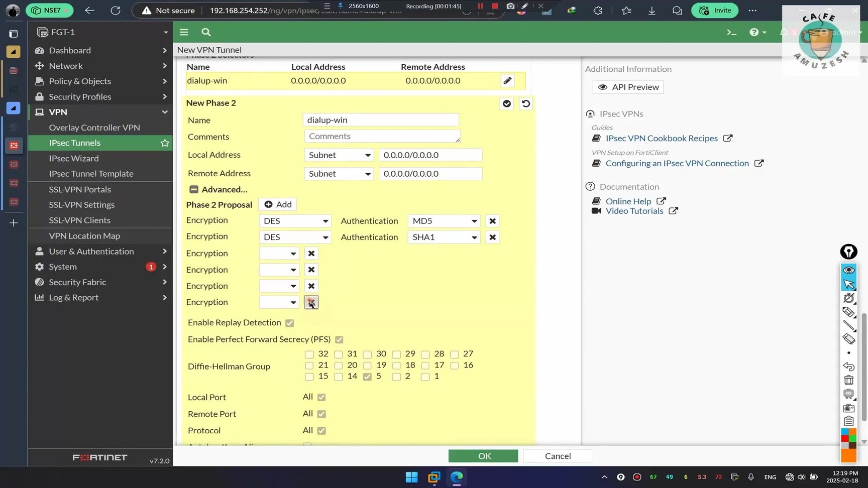Click the revert icon in New Phase 2

[525, 103]
